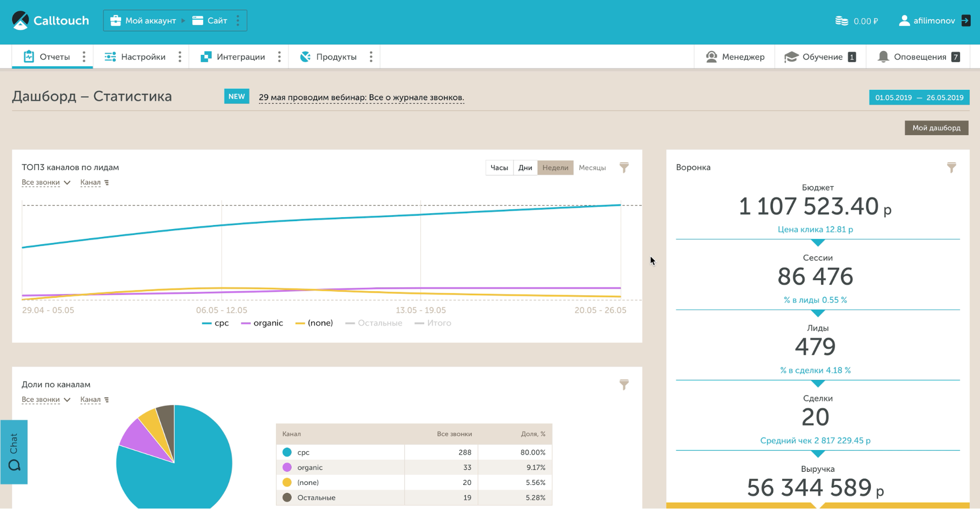The image size is (980, 509).
Task: Expand the Все звонки dropdown in the ТОП3 chart
Action: (46, 182)
